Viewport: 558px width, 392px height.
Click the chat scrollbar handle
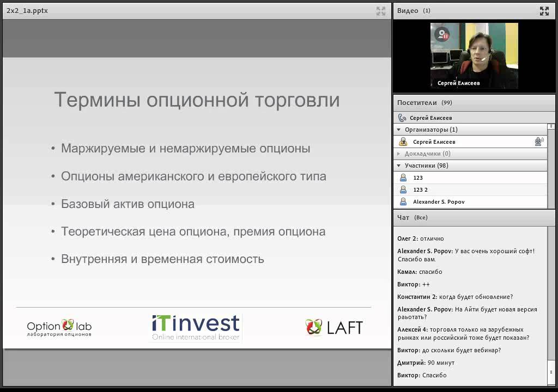point(551,372)
